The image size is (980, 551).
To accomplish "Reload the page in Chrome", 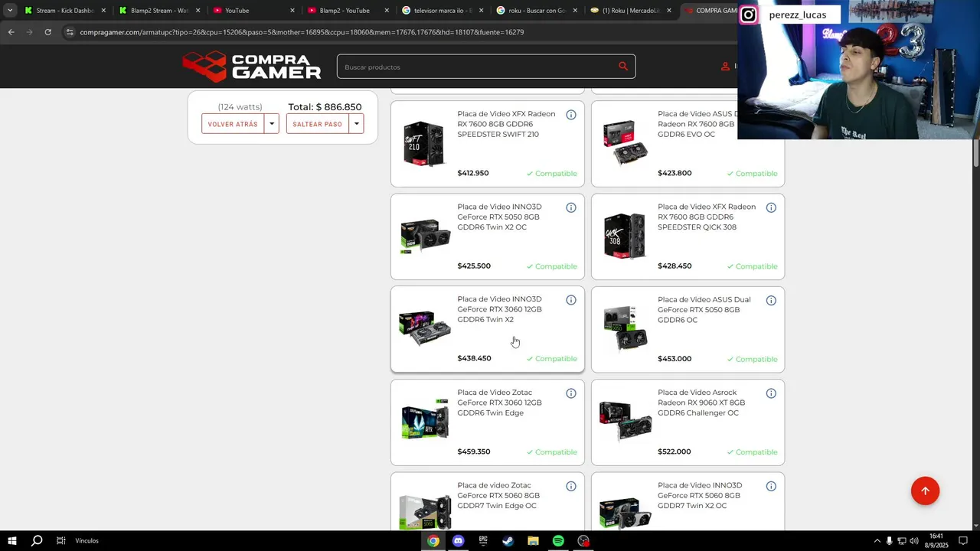I will [47, 32].
